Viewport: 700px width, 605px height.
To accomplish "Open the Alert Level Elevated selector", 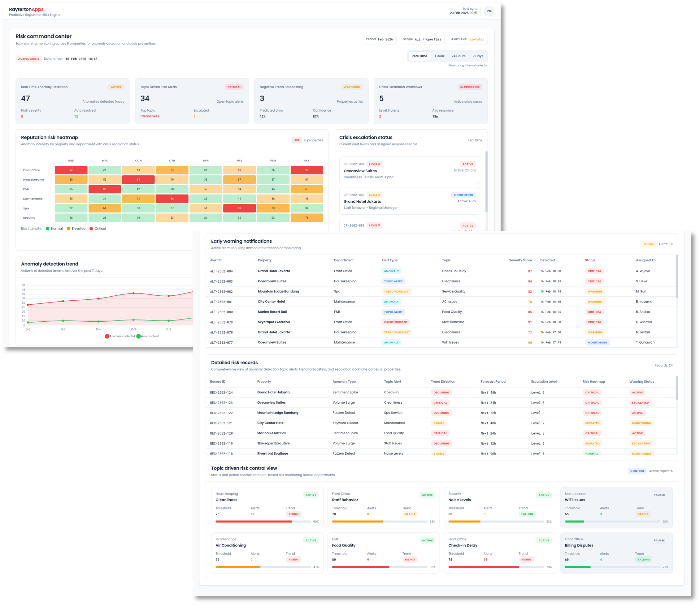I will coord(467,39).
